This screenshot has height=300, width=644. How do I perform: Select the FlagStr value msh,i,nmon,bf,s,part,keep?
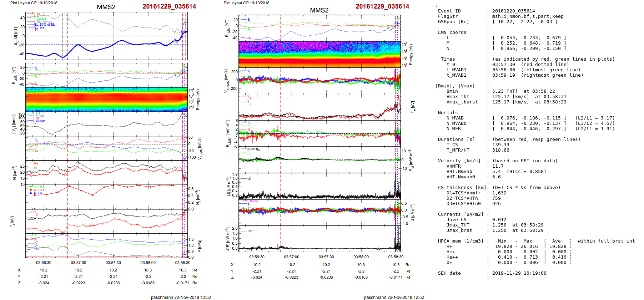pos(528,16)
